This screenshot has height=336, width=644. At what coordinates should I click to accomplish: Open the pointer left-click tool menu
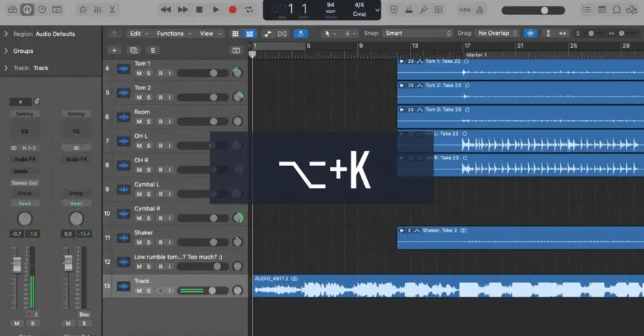point(330,34)
